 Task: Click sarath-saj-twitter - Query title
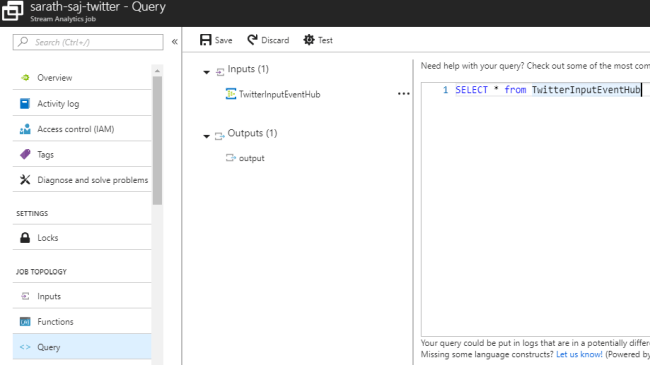pos(98,7)
